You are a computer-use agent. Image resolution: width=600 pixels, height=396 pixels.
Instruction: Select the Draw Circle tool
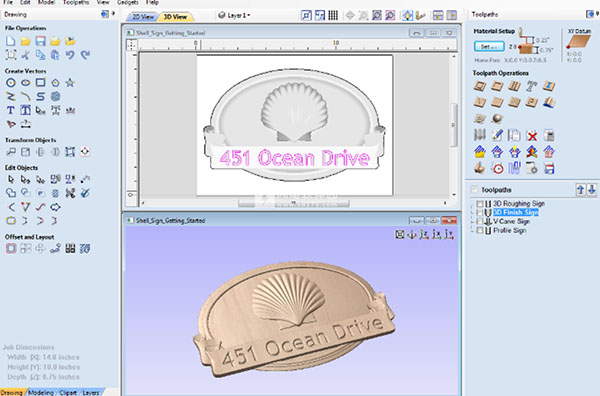(11, 83)
